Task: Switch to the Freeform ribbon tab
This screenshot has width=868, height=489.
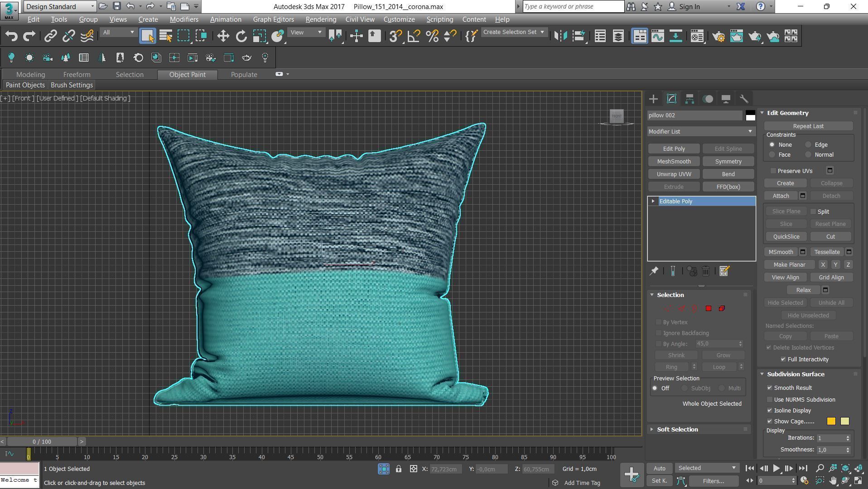Action: coord(77,75)
